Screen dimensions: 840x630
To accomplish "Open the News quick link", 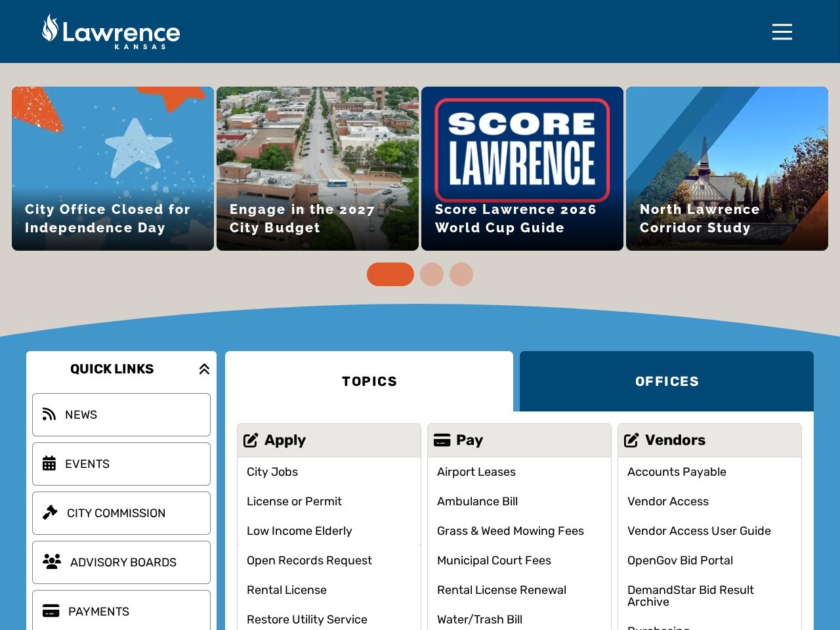I will 121,415.
